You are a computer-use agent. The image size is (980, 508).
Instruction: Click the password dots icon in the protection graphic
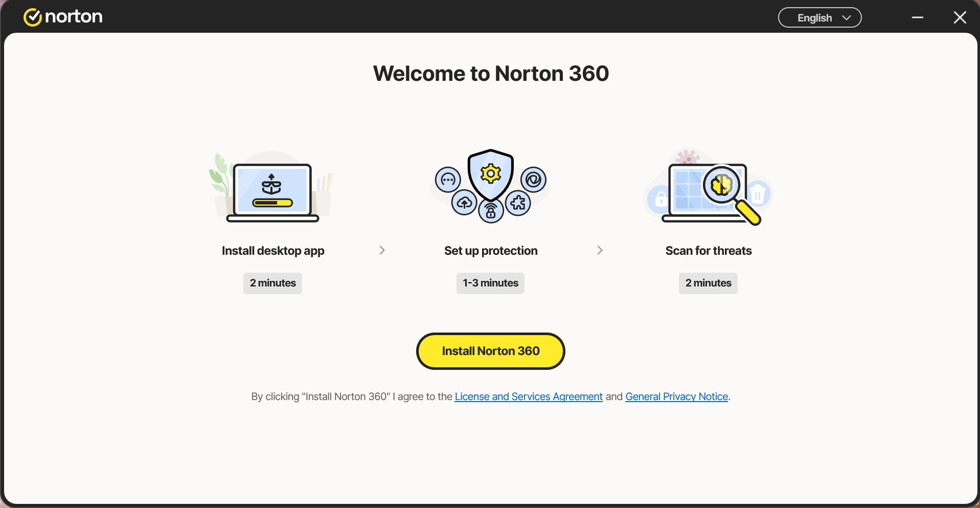point(447,180)
